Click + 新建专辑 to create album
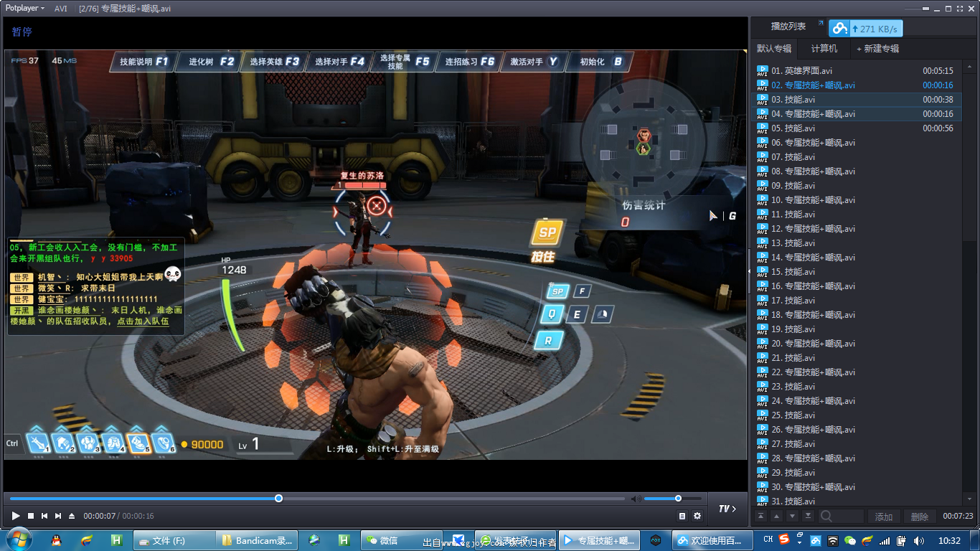980x551 pixels. pos(877,49)
